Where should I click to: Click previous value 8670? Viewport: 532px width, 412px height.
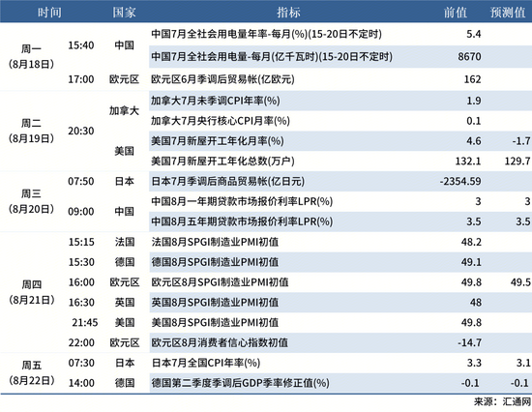click(469, 56)
